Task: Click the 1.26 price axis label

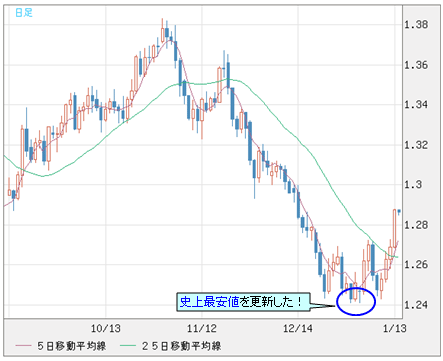Action: click(x=416, y=264)
